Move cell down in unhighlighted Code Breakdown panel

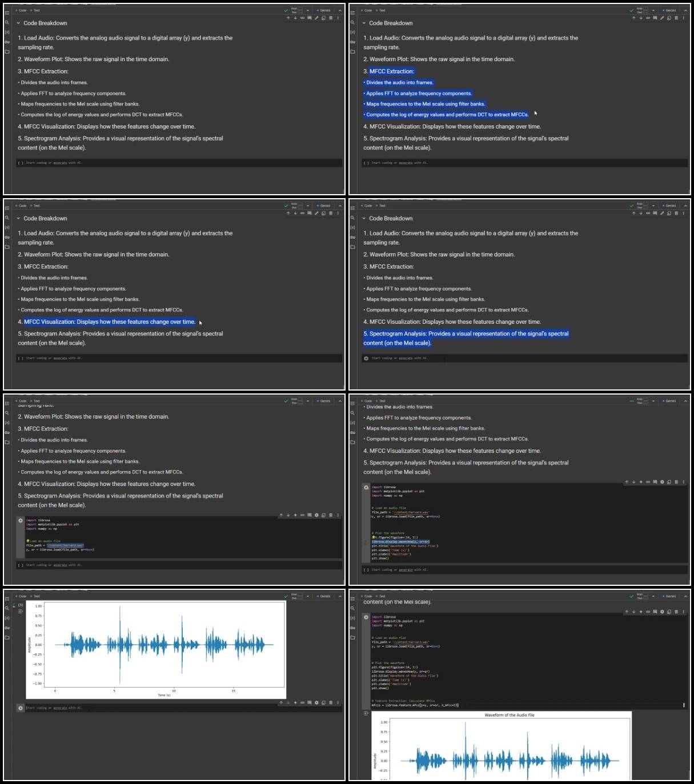[295, 18]
